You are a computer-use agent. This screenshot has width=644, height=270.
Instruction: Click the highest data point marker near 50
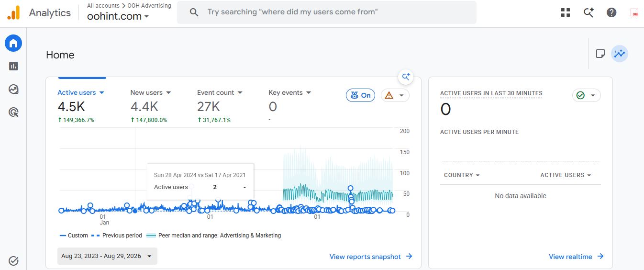351,189
